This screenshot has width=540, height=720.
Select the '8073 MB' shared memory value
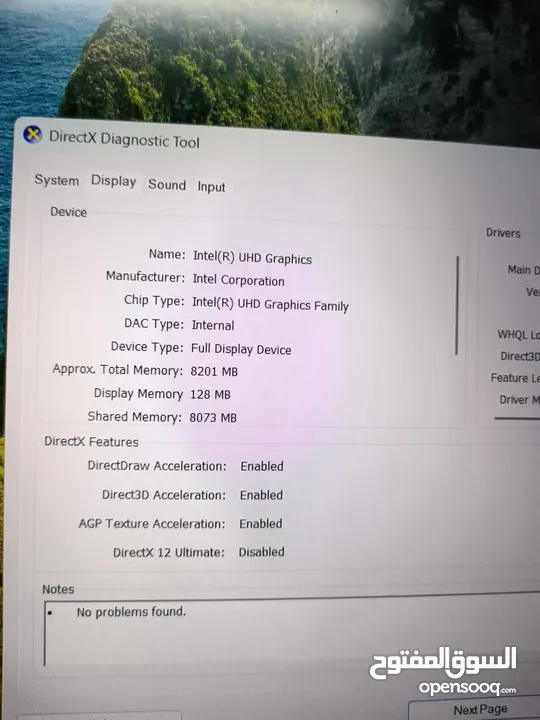click(213, 417)
